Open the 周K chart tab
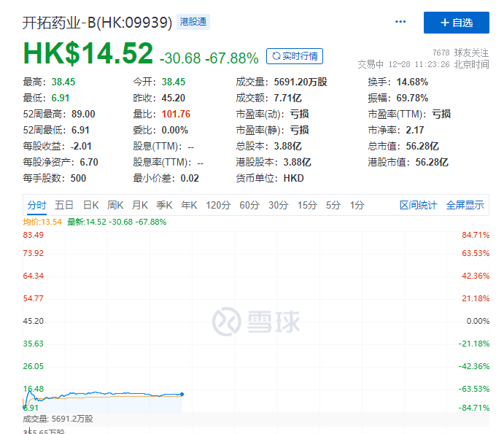Viewport: 504px width, 434px height. coord(115,205)
